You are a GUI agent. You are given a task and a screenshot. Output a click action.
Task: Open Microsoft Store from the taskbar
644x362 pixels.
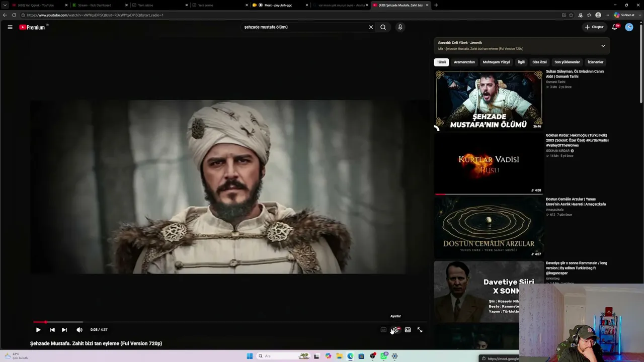361,356
